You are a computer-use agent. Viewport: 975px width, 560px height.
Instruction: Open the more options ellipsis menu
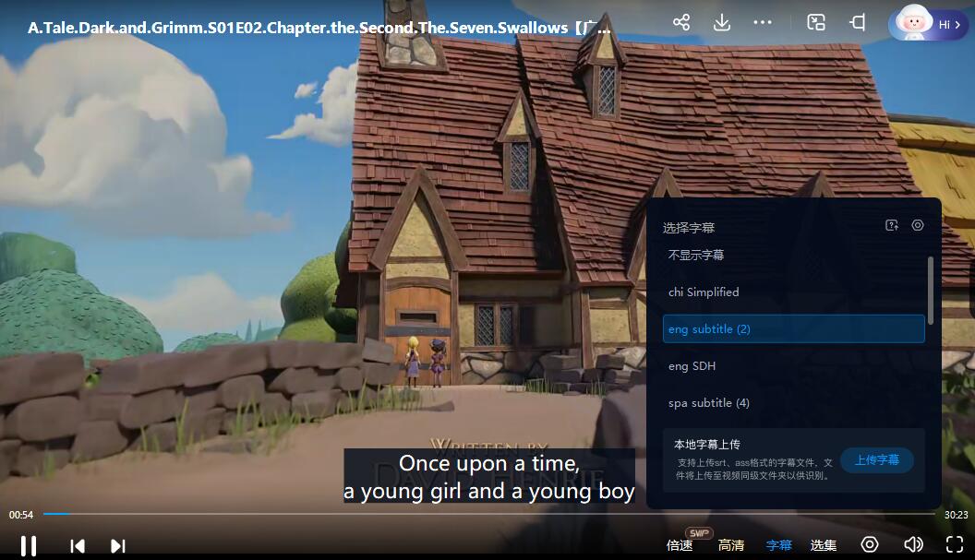(x=763, y=23)
